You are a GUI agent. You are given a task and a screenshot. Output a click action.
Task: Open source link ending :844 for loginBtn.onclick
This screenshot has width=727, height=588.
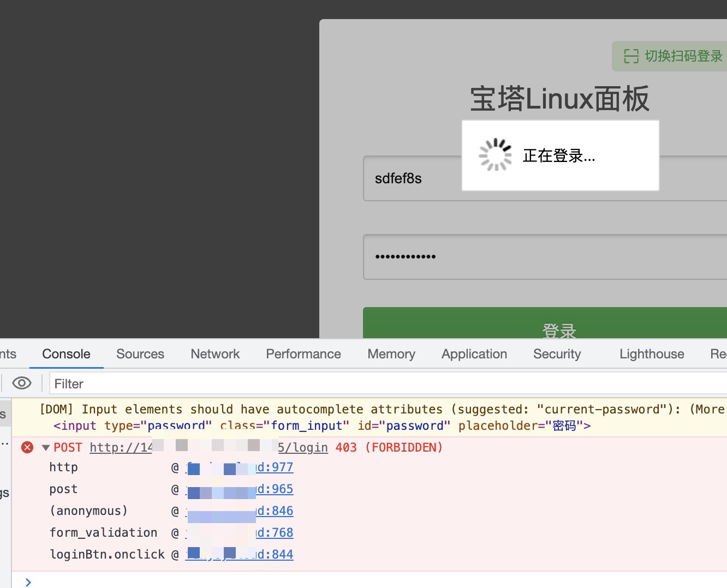point(240,555)
